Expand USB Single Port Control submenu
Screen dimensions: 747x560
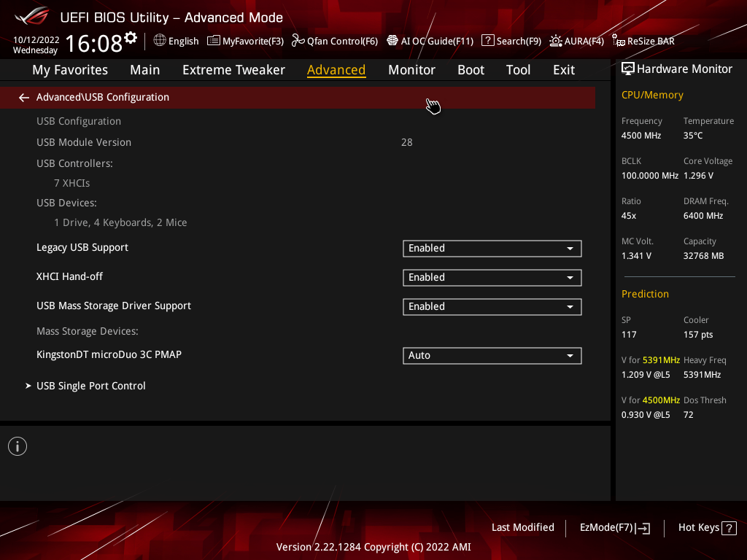[90, 386]
